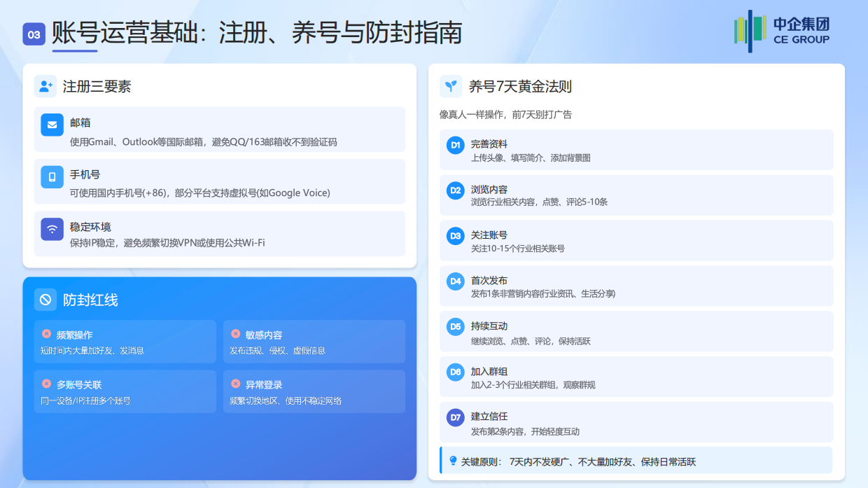
Task: Click the prohibition icon next to 防封红线
Action: pyautogui.click(x=47, y=300)
